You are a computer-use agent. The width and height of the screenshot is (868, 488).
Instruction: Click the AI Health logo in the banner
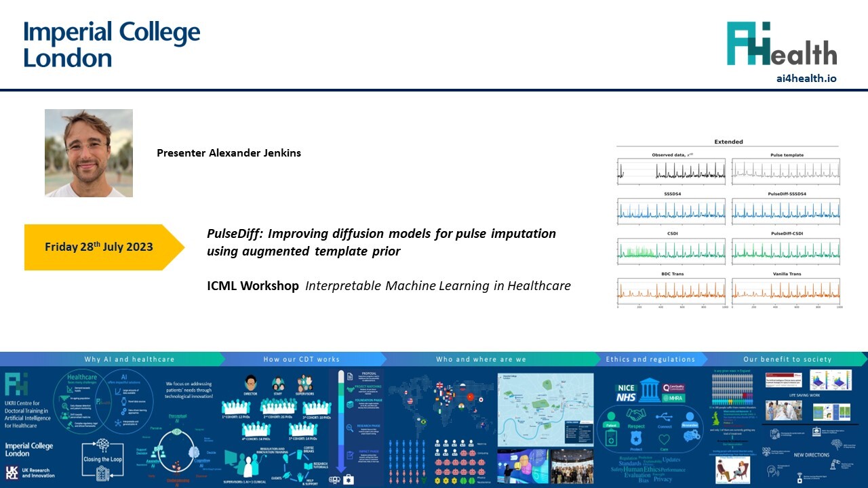pos(16,385)
